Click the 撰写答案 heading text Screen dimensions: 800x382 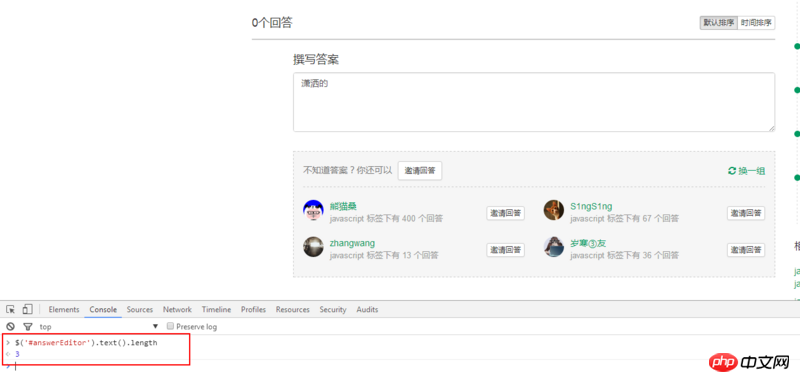coord(316,60)
